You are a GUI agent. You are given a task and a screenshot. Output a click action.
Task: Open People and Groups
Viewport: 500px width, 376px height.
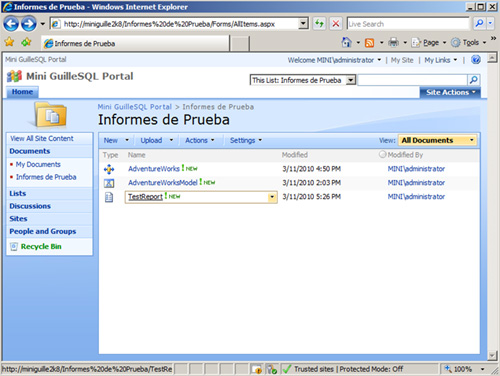pos(42,231)
